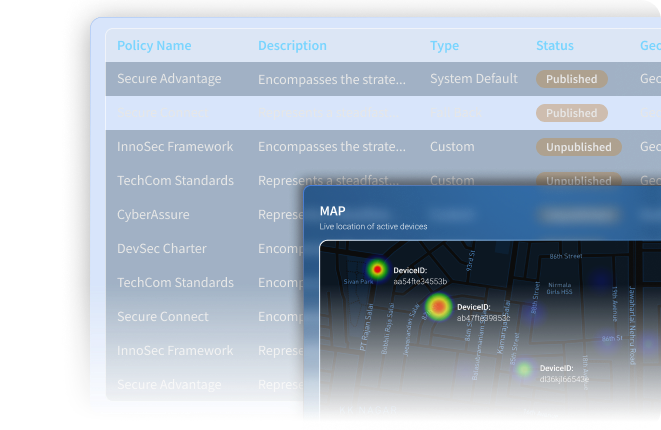Sort by Description column header
This screenshot has width=661, height=430.
coord(292,46)
